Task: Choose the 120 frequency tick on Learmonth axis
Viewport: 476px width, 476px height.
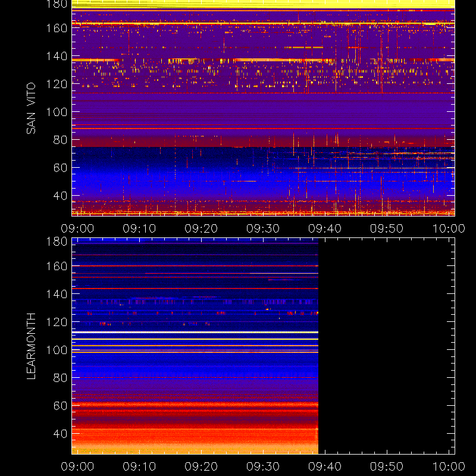Action: 57,322
